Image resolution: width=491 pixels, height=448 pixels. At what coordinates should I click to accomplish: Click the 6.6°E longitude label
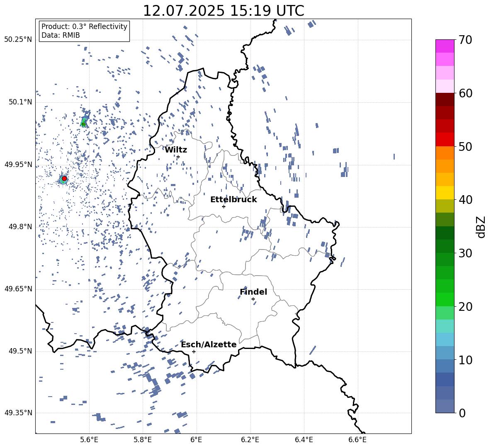click(357, 440)
